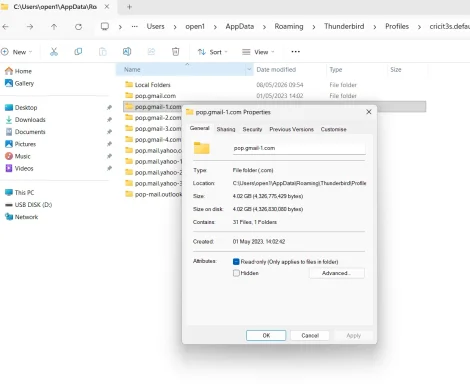Select This PC in the sidebar

click(x=20, y=192)
